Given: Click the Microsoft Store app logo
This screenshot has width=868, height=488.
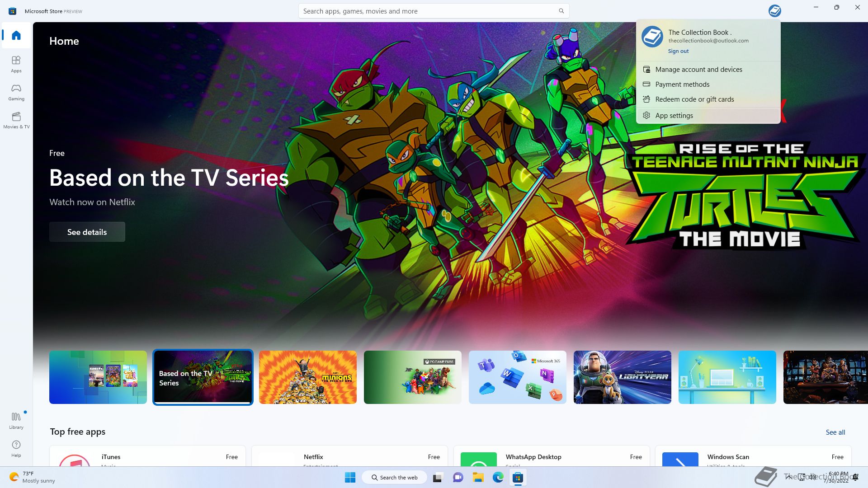Looking at the screenshot, I should 12,11.
